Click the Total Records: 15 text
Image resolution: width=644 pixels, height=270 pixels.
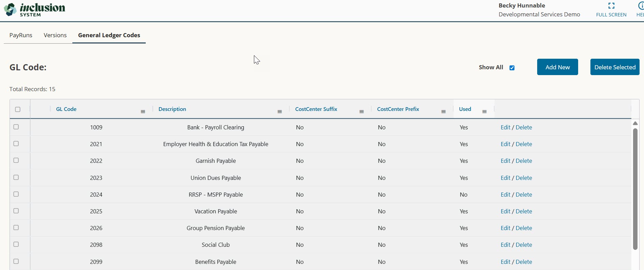click(x=32, y=89)
